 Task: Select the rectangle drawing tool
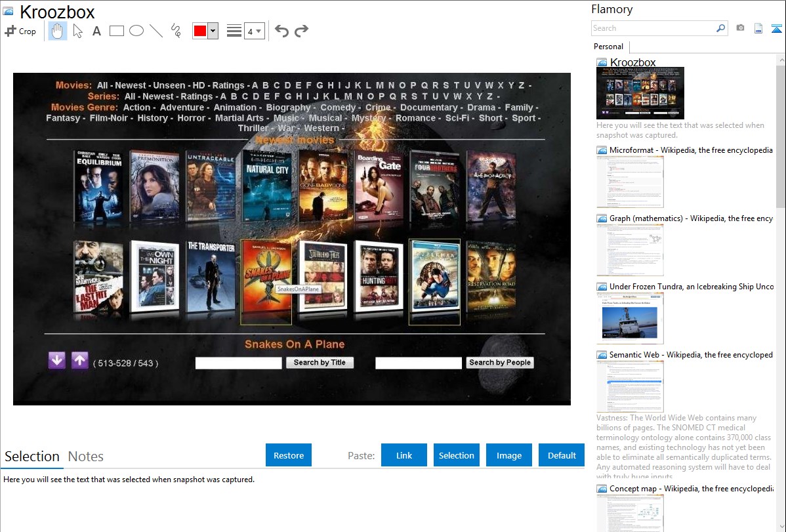116,31
